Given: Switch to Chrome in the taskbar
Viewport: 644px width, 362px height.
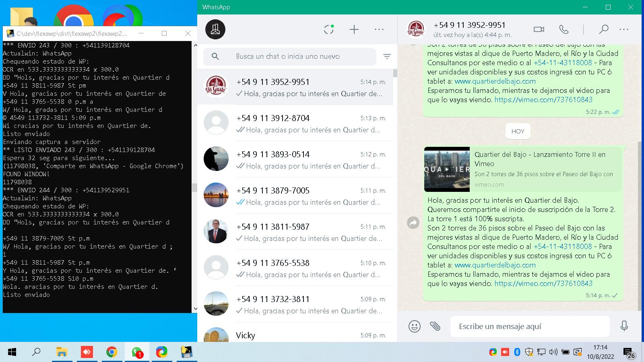Looking at the screenshot, I should pyautogui.click(x=111, y=352).
